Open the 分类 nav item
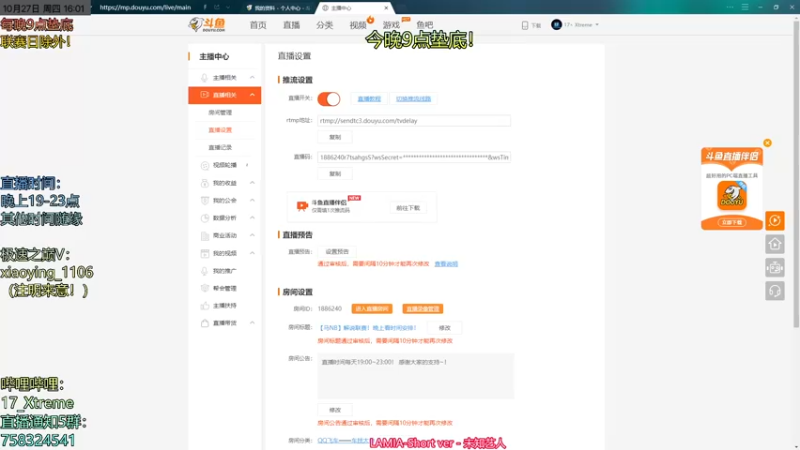The height and width of the screenshot is (450, 800). pos(324,25)
